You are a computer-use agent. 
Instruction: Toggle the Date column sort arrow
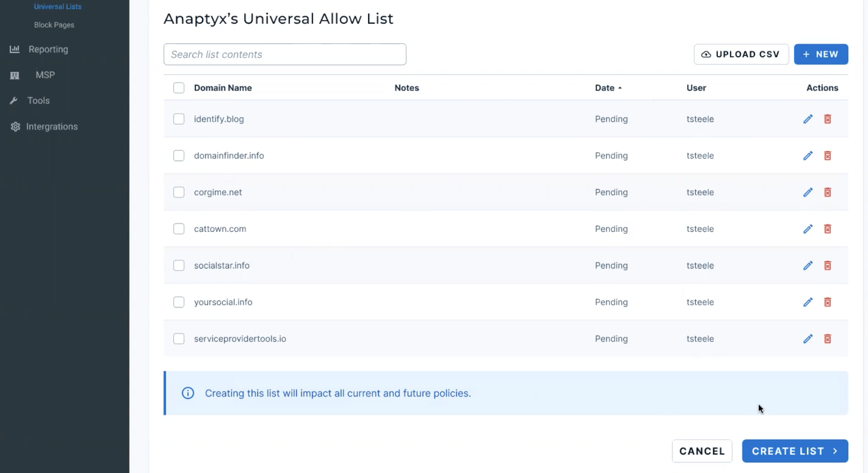(620, 88)
